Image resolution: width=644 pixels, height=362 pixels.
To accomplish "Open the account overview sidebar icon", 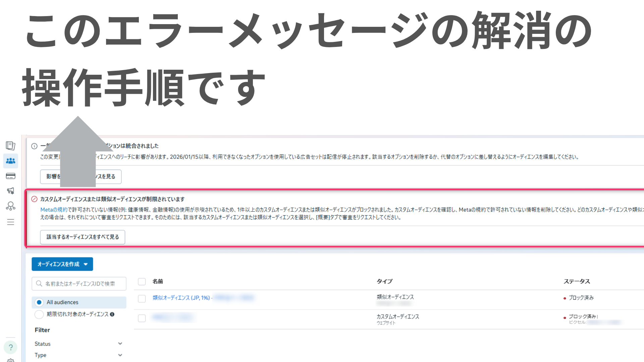I will (x=10, y=145).
